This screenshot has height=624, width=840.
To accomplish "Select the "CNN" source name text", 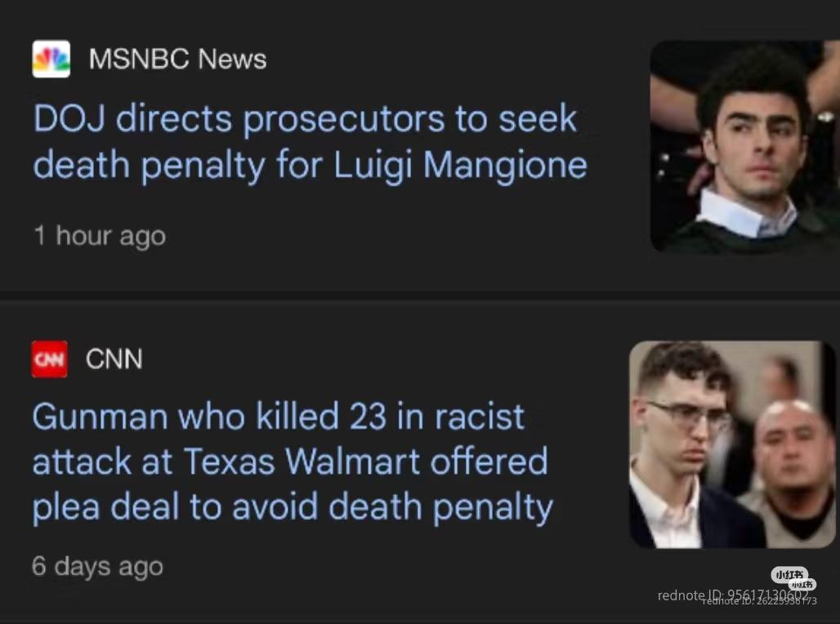I will pyautogui.click(x=114, y=359).
